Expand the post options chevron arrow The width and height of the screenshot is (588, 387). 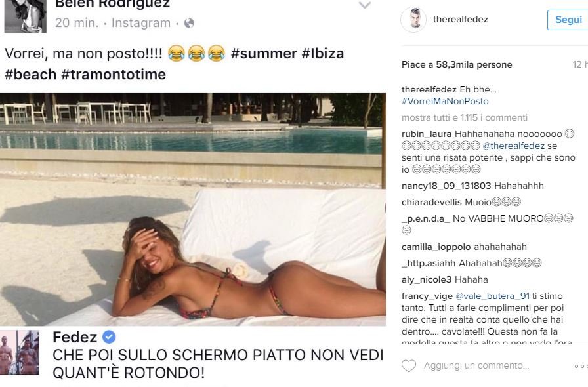point(365,5)
